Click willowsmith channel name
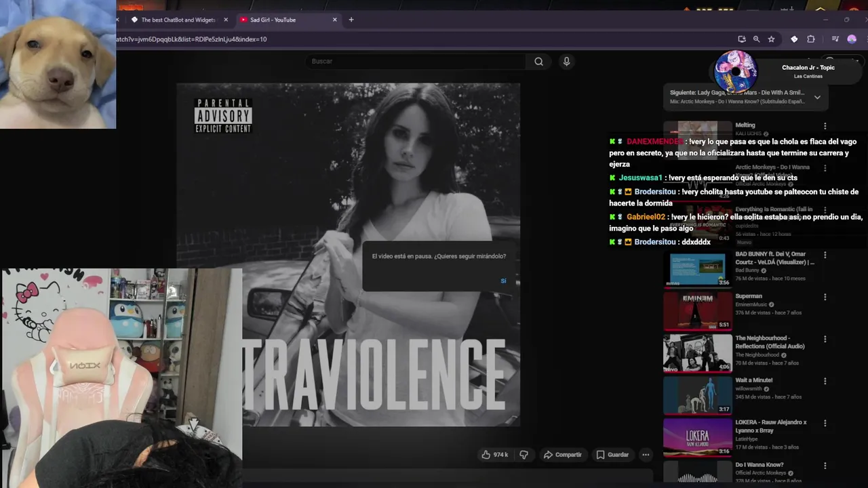The width and height of the screenshot is (868, 488). [749, 388]
